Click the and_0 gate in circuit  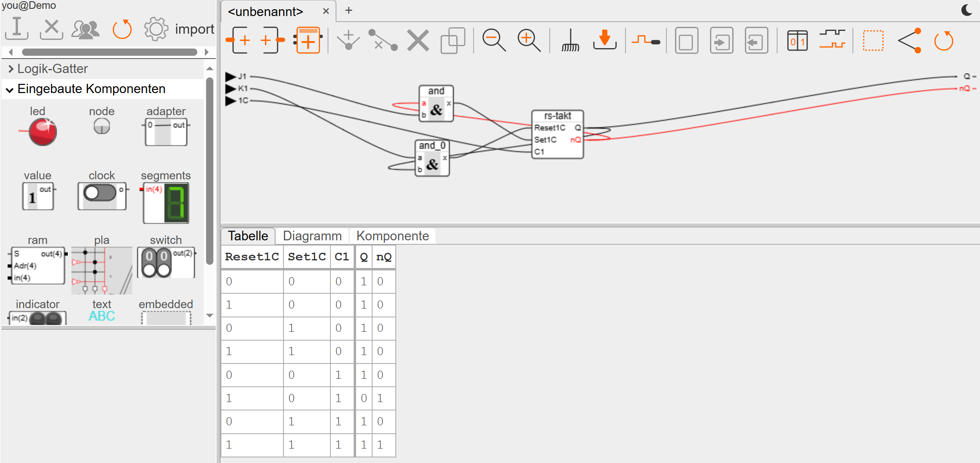coord(432,158)
